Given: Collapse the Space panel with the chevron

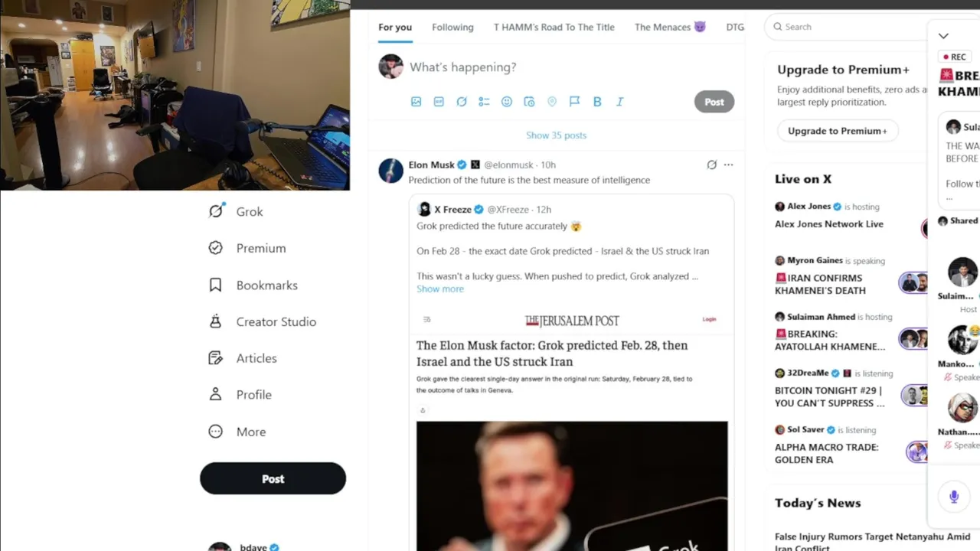Looking at the screenshot, I should pos(943,36).
